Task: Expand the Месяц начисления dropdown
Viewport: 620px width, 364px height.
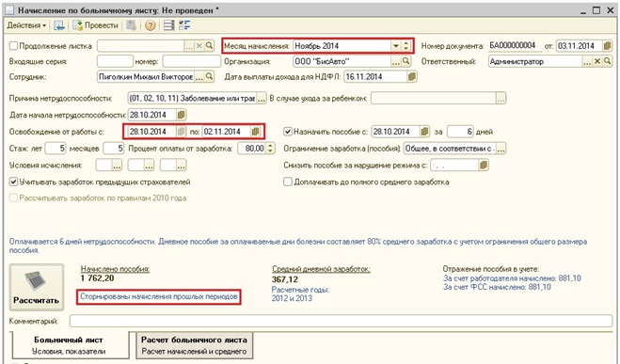Action: [395, 46]
